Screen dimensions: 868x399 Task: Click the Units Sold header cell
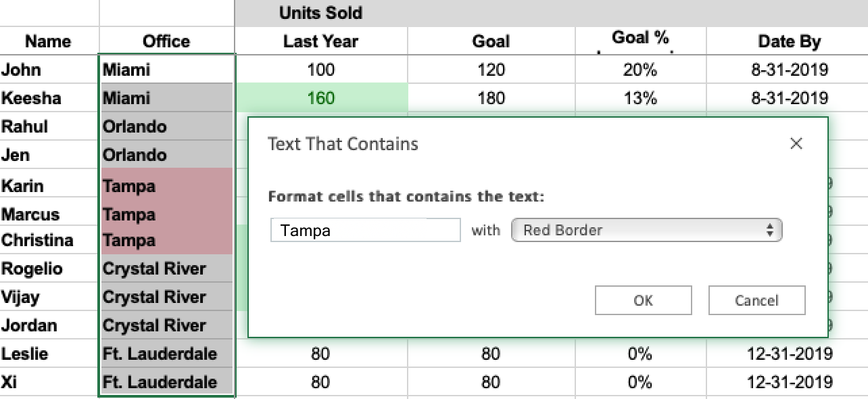(x=320, y=13)
